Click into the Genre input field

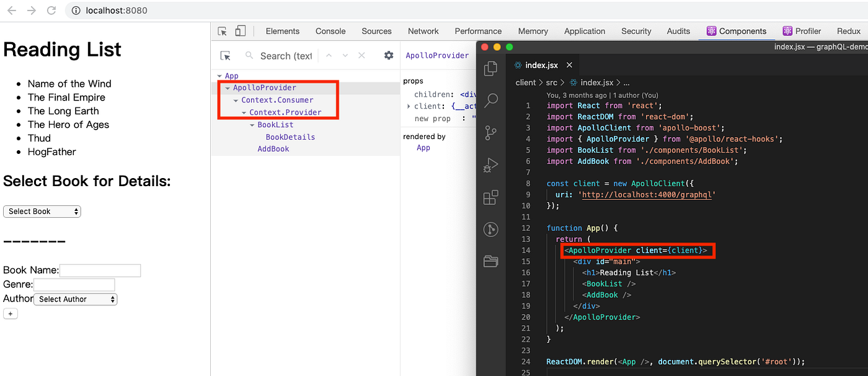pos(74,285)
